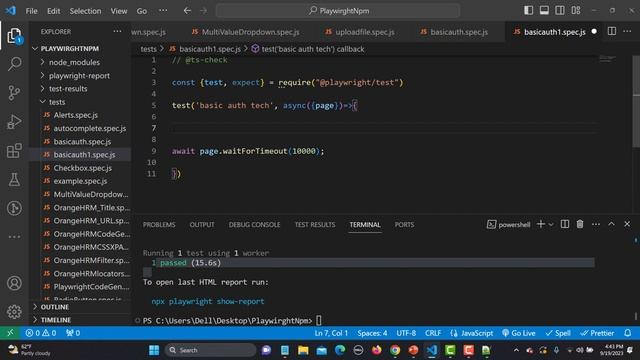Open the Source Control view
Image resolution: width=640 pixels, height=360 pixels.
(x=14, y=93)
